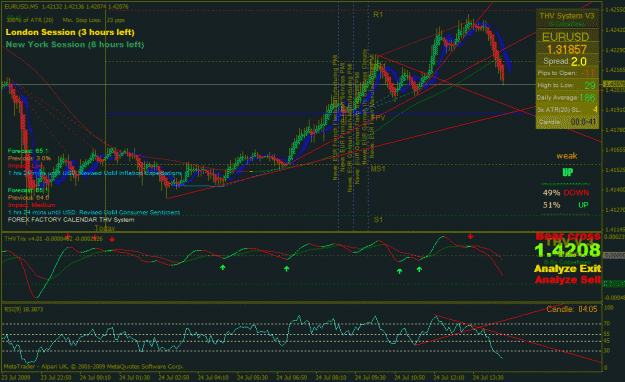
Task: Click the green up arrow near 24 Jul 06:50
Action: tap(287, 269)
